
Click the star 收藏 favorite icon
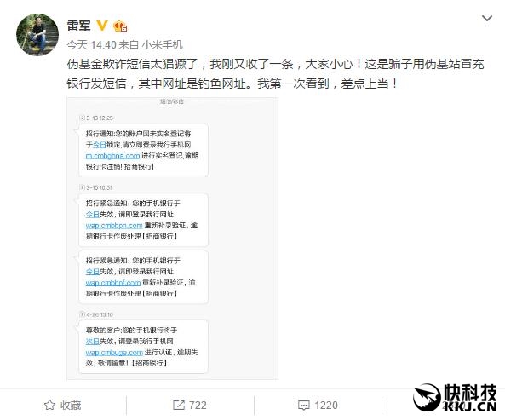coord(49,405)
